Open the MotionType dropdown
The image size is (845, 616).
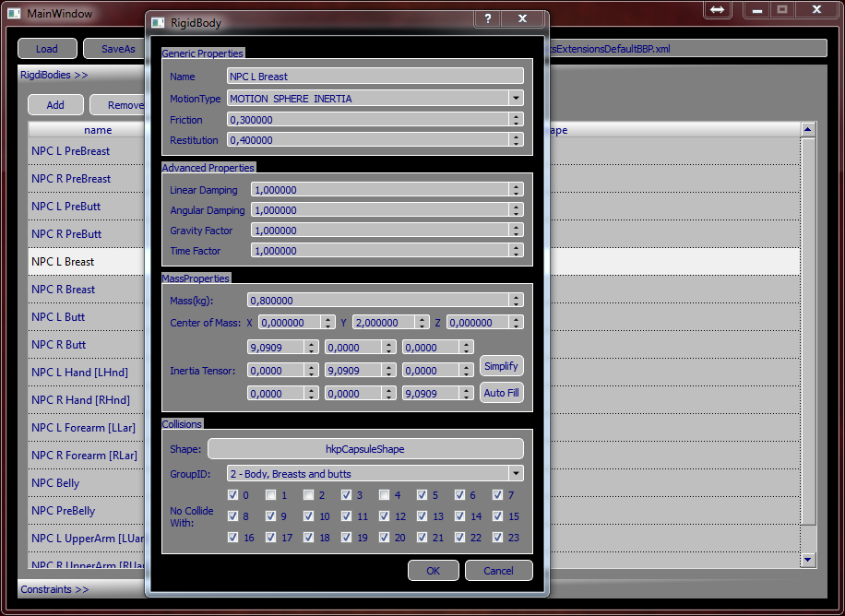pos(516,98)
